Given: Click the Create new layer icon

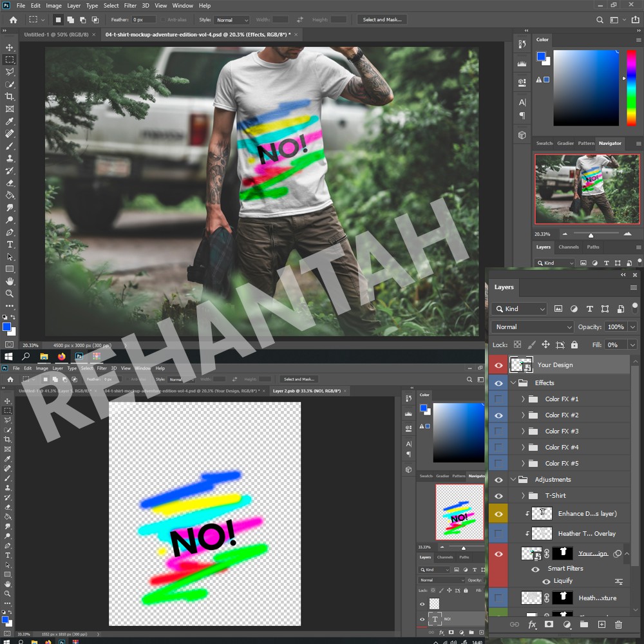Looking at the screenshot, I should click(600, 624).
